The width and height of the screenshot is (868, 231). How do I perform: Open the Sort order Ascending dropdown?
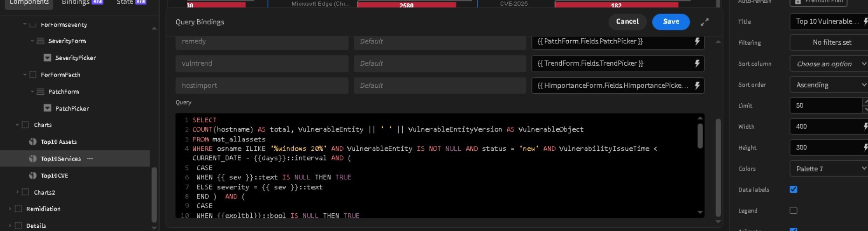829,85
